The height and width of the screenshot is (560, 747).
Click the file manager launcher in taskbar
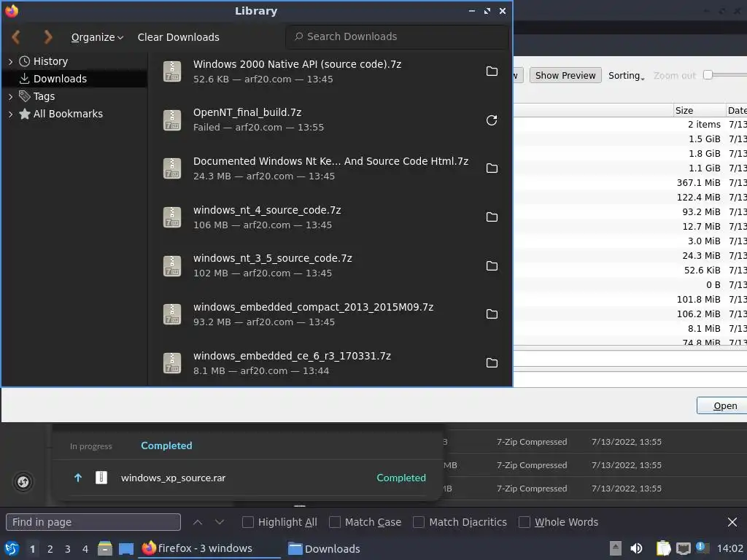[x=105, y=548]
